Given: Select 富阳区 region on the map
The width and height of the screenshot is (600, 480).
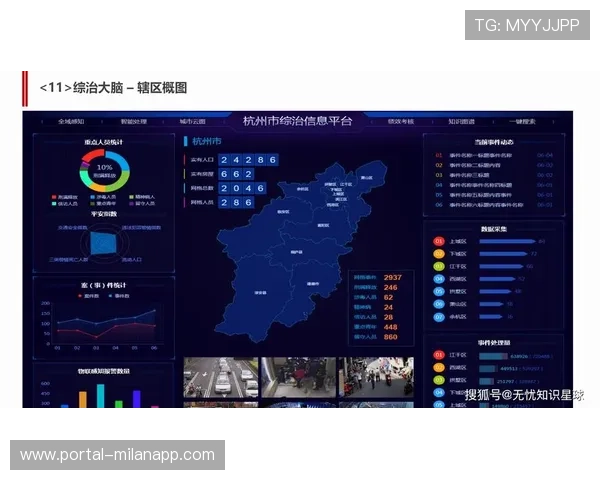Looking at the screenshot, I should pyautogui.click(x=323, y=225).
